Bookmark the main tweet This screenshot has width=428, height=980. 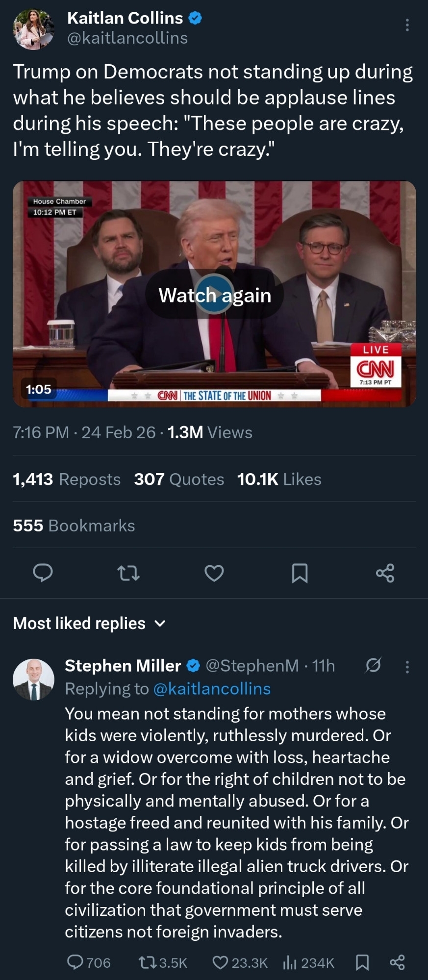(300, 573)
